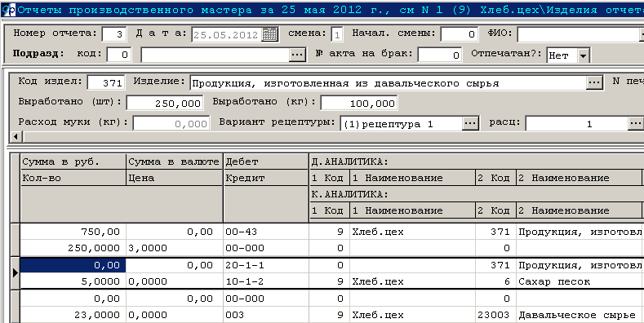Edit Выработано (кг) value 100,000
Screen dimensions: 644x323
[x=358, y=103]
